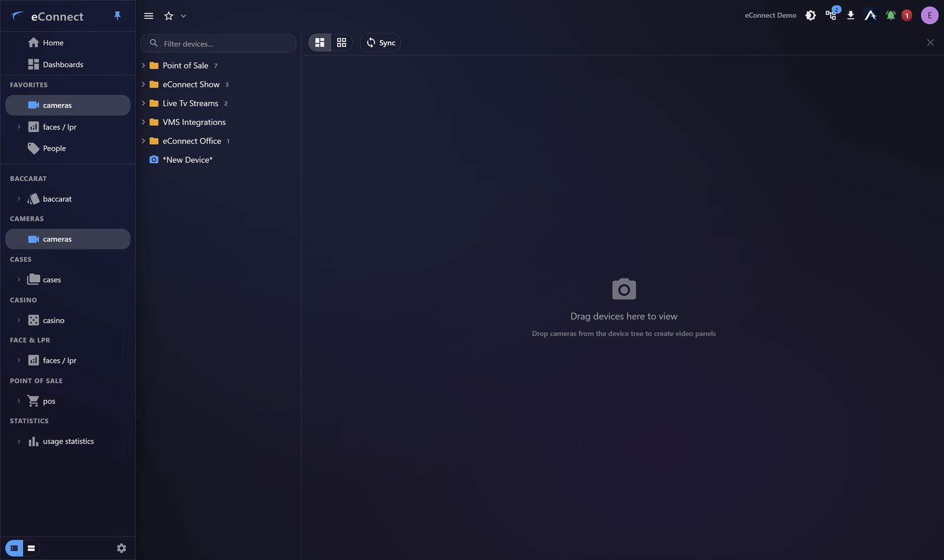Image resolution: width=944 pixels, height=560 pixels.
Task: Open the Arcules-style A icon in the top bar
Action: [x=870, y=15]
